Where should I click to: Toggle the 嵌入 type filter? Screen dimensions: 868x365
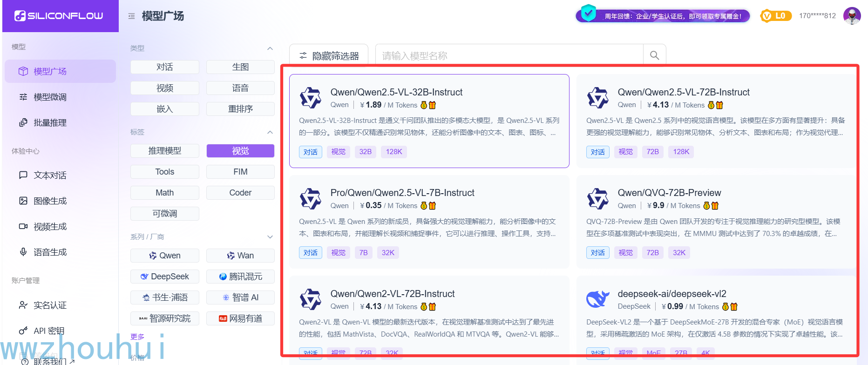165,109
